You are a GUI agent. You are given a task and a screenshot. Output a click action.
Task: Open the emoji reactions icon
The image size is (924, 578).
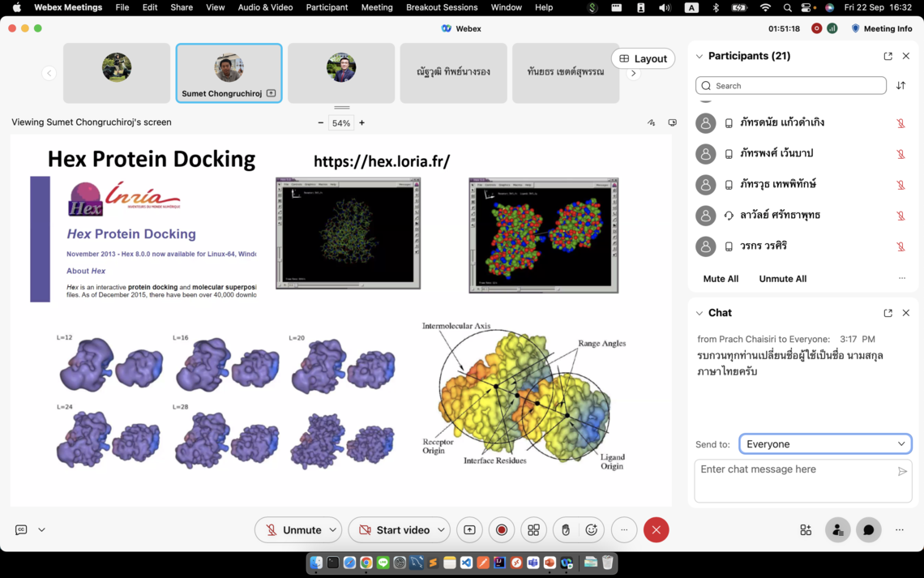coord(592,530)
